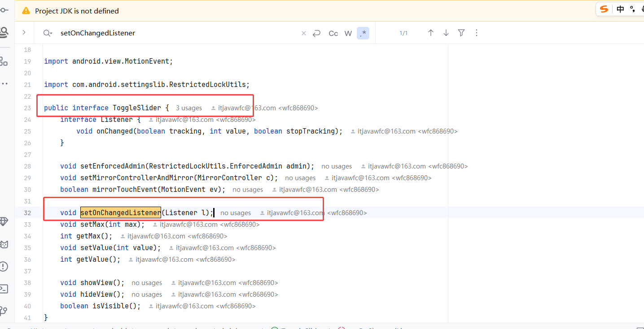Viewport: 644px width, 329px height.
Task: Click the author hint beside getMax()
Action: pyautogui.click(x=174, y=236)
